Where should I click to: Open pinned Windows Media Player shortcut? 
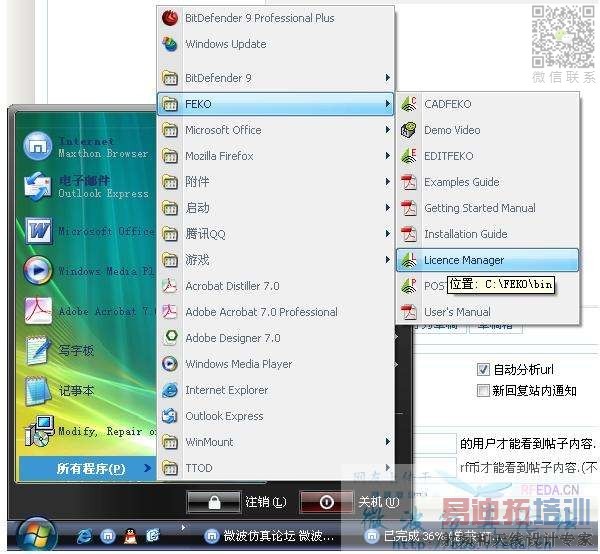click(38, 270)
